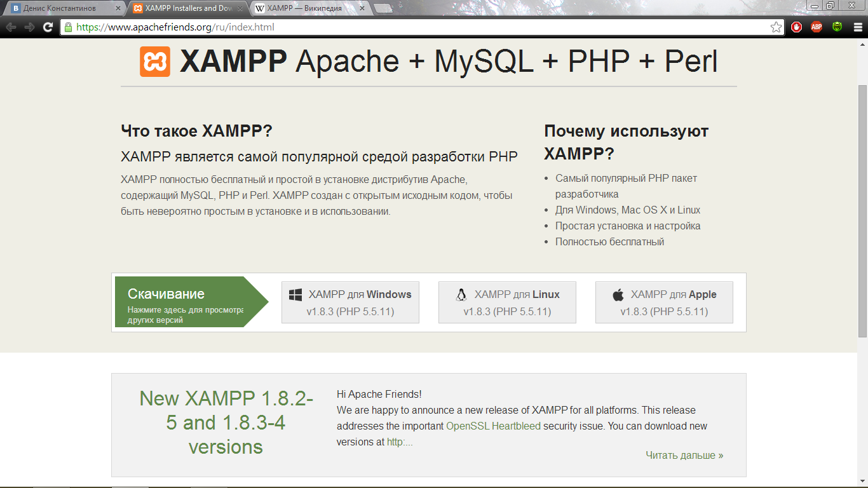Open the Chrome hamburger menu
This screenshot has width=868, height=488.
coord(857,27)
